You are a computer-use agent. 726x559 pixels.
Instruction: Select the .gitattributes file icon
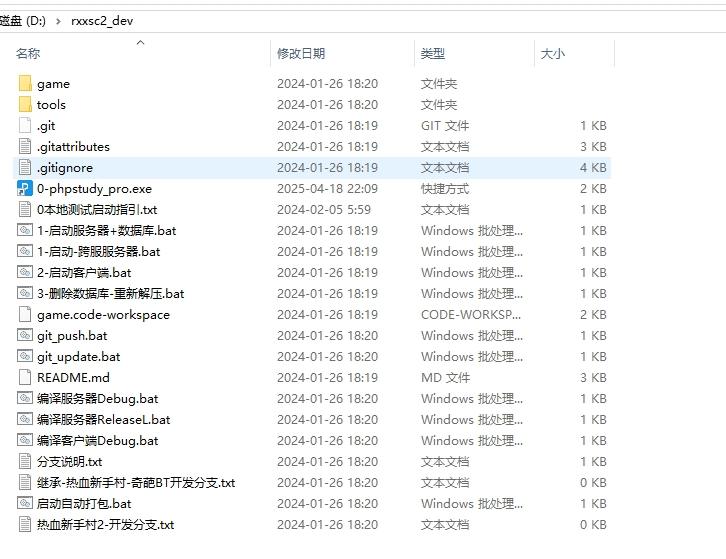tap(25, 146)
